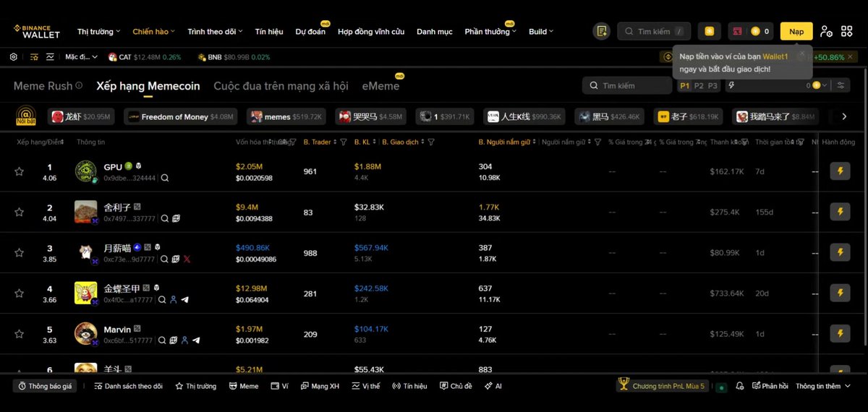This screenshot has height=412, width=868.
Task: Expand Thông tin thêm in the bottom bar
Action: tap(823, 386)
